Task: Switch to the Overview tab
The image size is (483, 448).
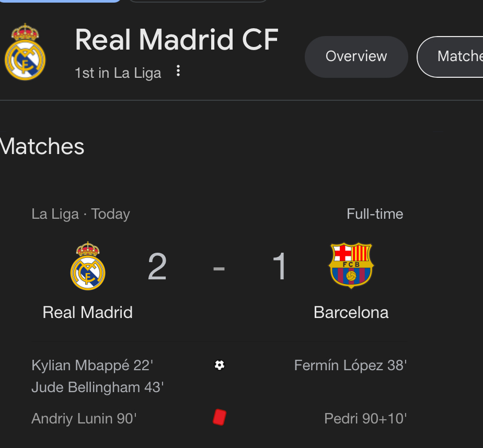Action: [356, 56]
